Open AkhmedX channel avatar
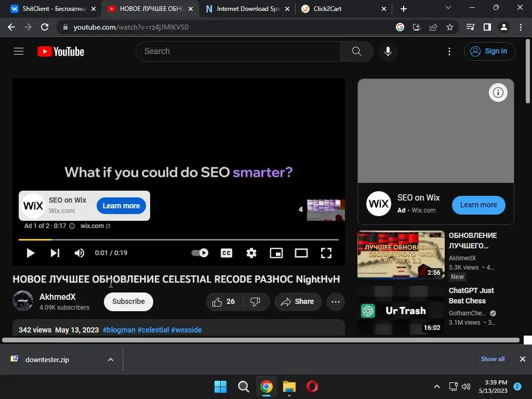The width and height of the screenshot is (532, 399). pos(23,301)
